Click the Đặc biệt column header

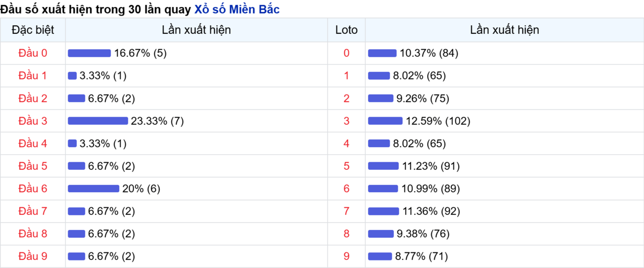[x=33, y=30]
